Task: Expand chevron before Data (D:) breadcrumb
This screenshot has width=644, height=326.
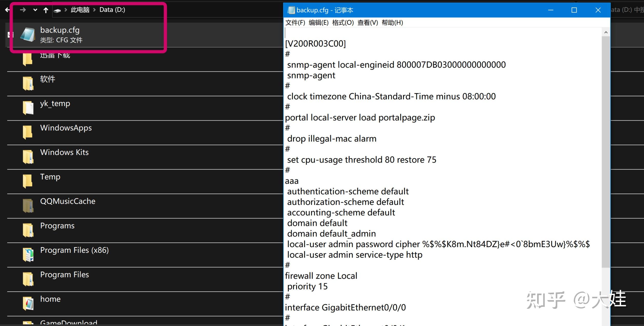Action: click(94, 10)
